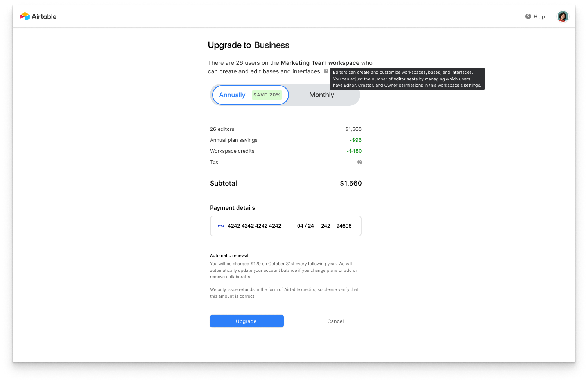Click the 4242 card number field
Viewport: 588px width, 382px height.
255,226
